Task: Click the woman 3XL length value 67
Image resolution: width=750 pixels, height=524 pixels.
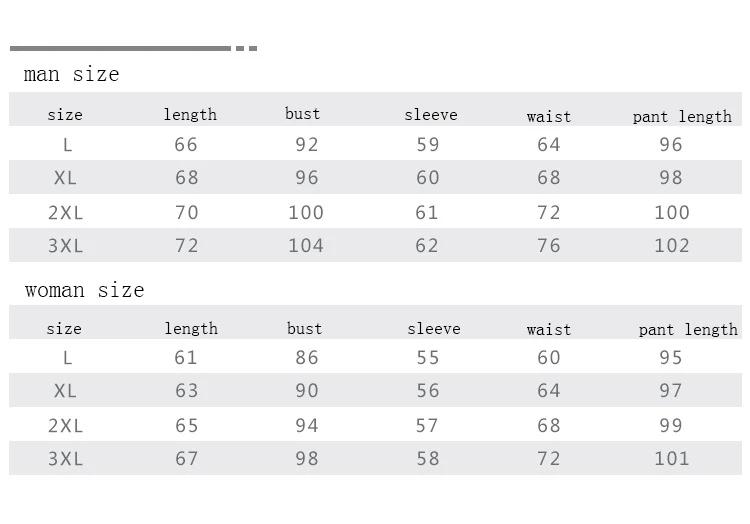Action: coord(187,459)
